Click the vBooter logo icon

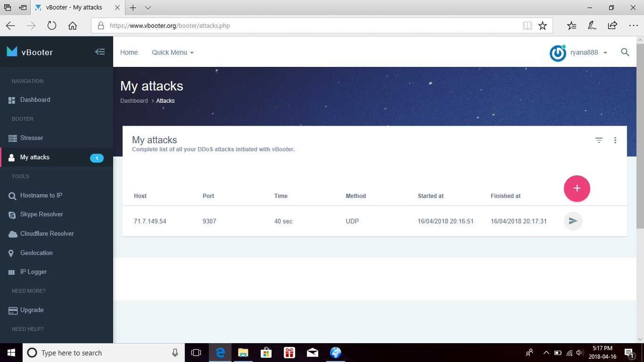click(12, 51)
